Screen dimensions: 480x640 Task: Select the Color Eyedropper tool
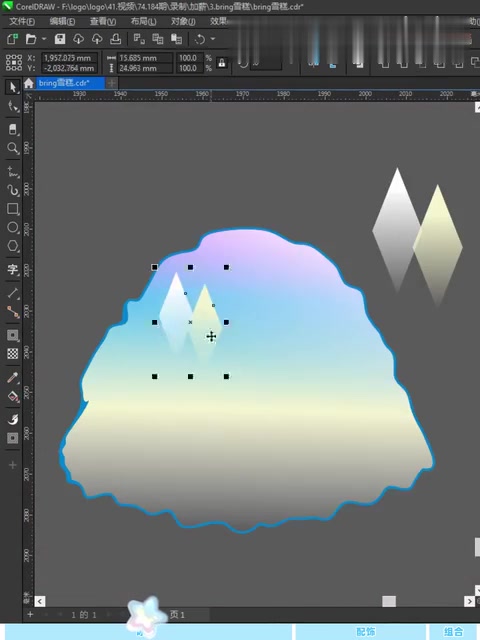12,378
